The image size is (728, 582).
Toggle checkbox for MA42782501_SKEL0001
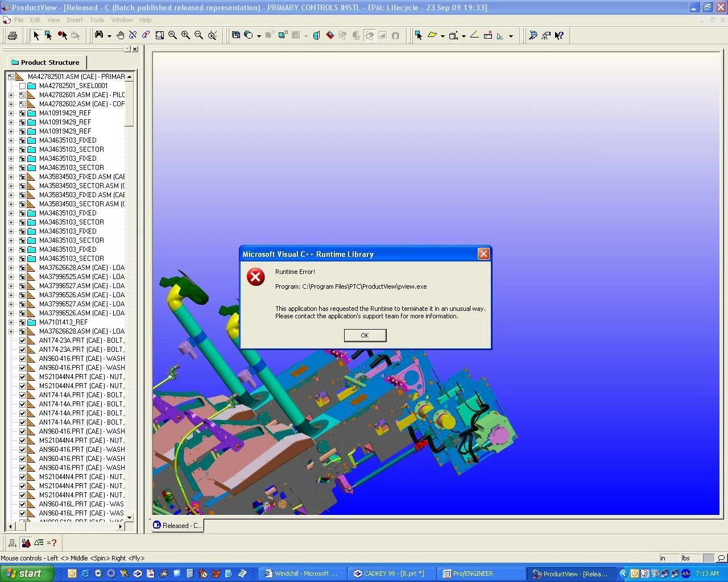coord(22,86)
